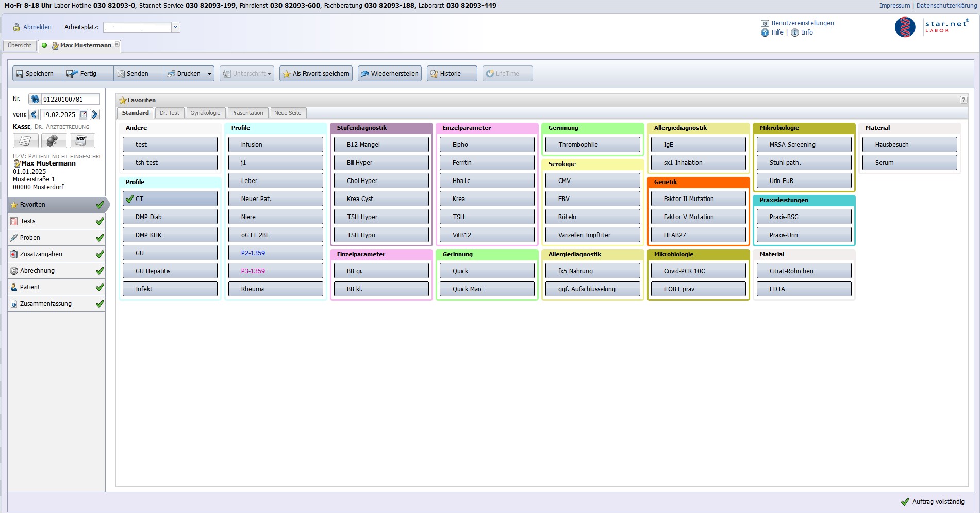The image size is (980, 513).
Task: Open the calendar date picker icon
Action: point(84,114)
